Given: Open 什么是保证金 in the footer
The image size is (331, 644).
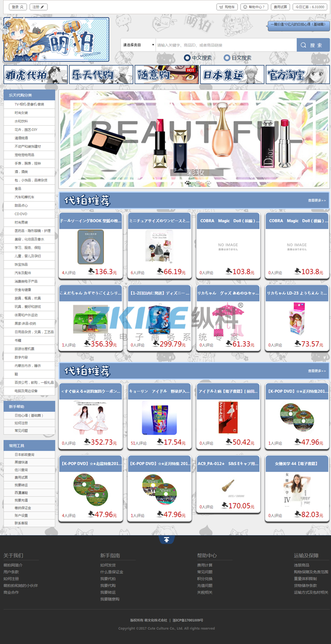Looking at the screenshot, I should (112, 572).
